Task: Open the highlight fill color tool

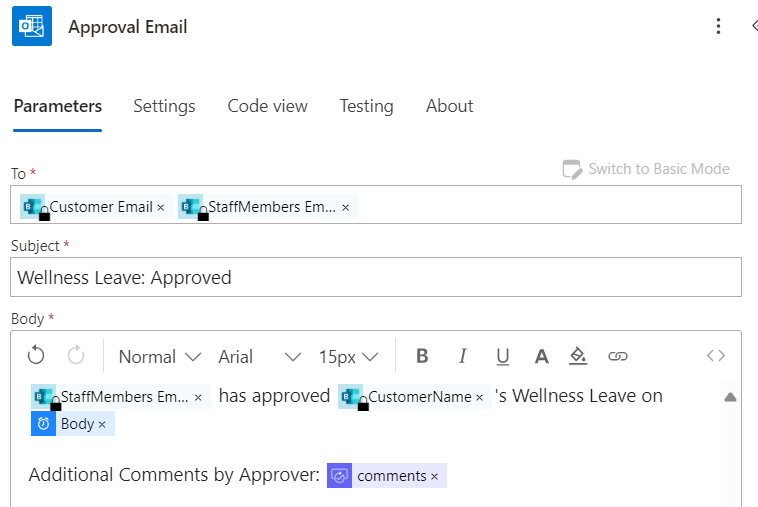Action: pos(578,356)
